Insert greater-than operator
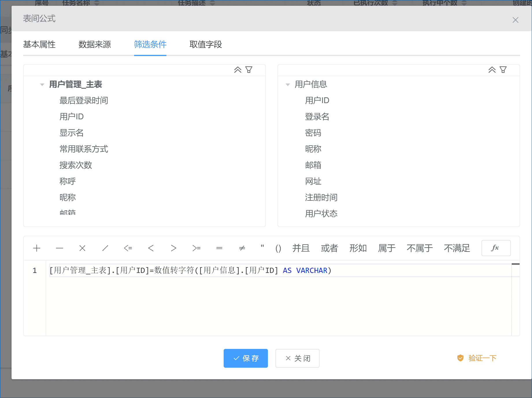This screenshot has height=398, width=532. (174, 248)
